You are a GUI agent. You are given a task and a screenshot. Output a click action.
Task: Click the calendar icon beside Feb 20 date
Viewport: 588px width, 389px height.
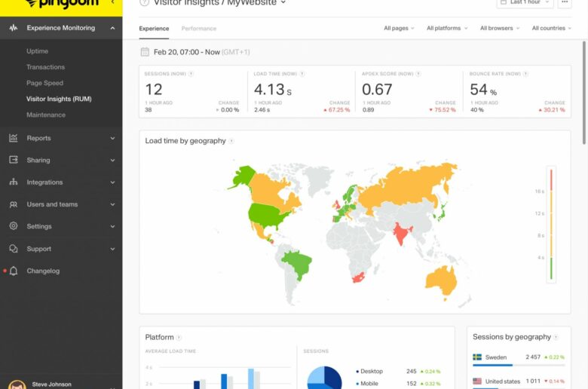coord(145,52)
